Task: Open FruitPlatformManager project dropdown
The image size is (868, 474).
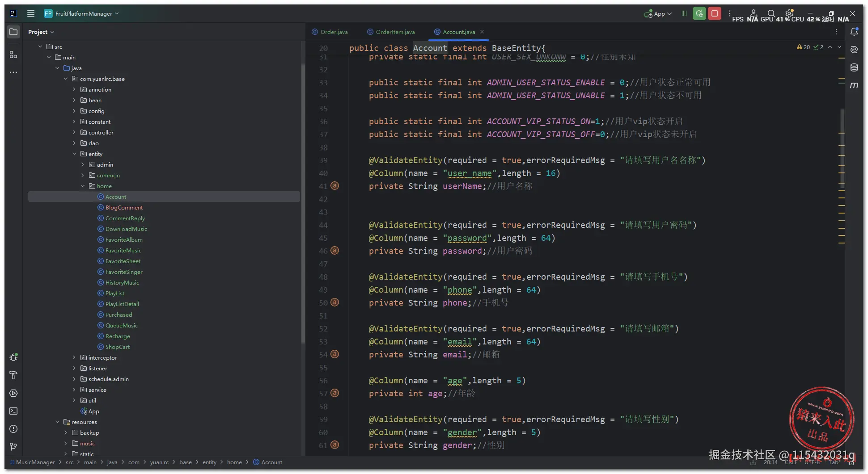Action: [81, 13]
